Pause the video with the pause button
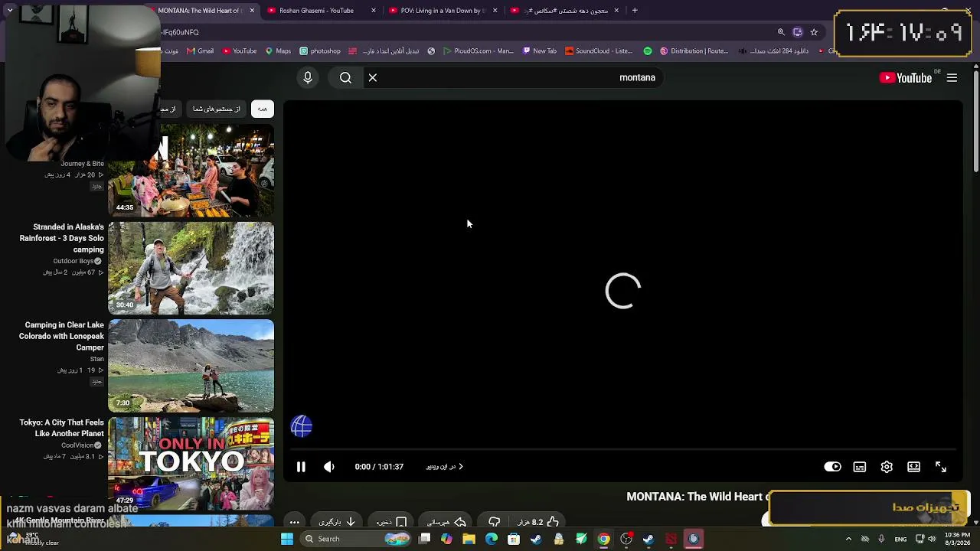Screen dimensions: 980x551 click(x=301, y=467)
